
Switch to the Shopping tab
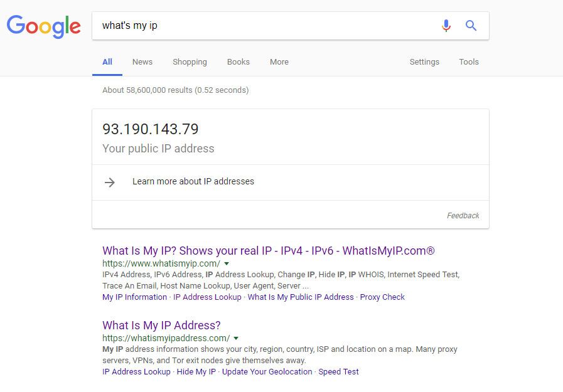click(190, 61)
